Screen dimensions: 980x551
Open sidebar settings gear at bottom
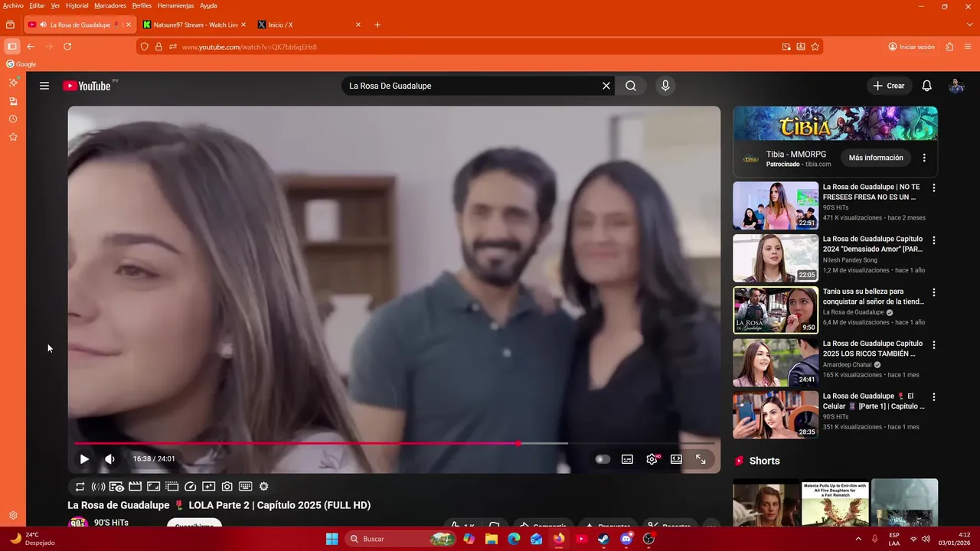13,516
